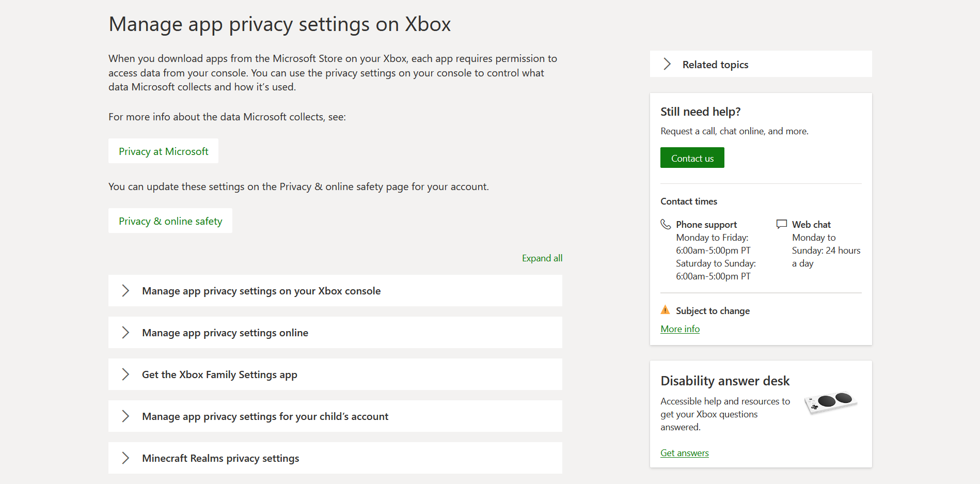Open the Privacy at Microsoft link
The height and width of the screenshot is (484, 980).
click(163, 151)
